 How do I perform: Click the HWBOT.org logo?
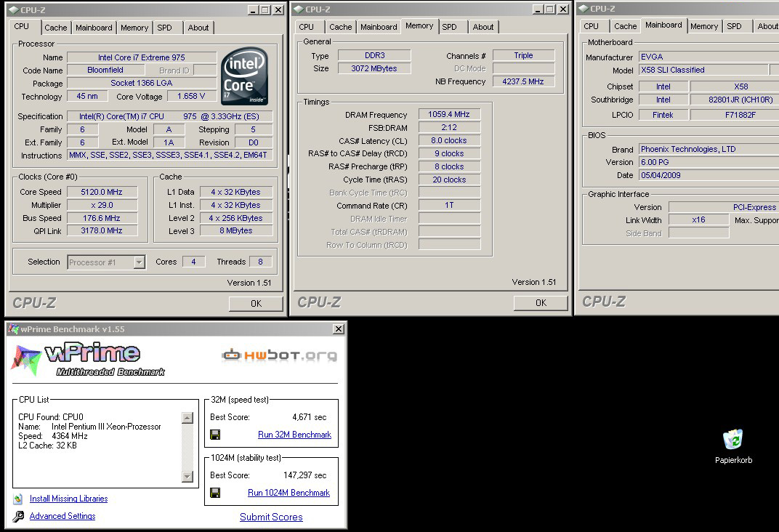(x=280, y=355)
